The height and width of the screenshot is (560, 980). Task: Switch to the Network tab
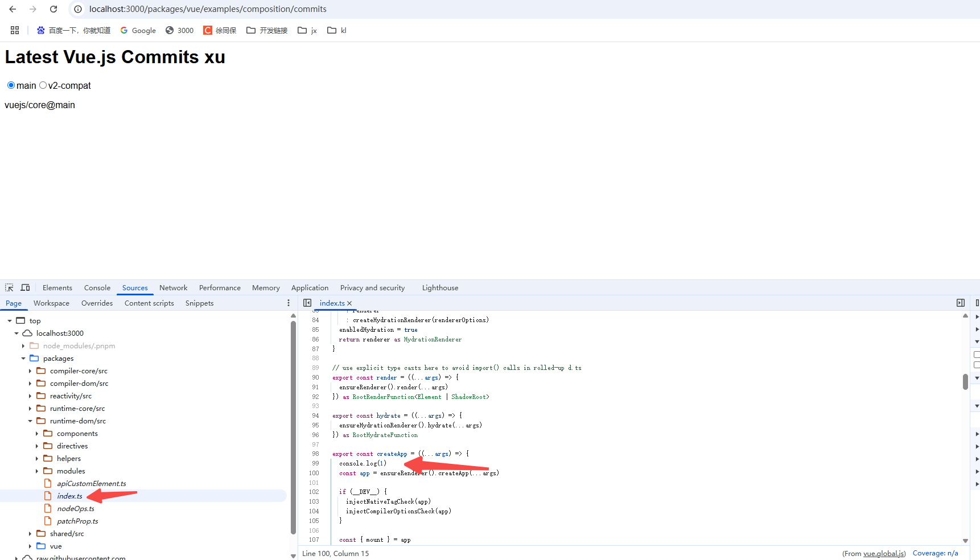(174, 287)
